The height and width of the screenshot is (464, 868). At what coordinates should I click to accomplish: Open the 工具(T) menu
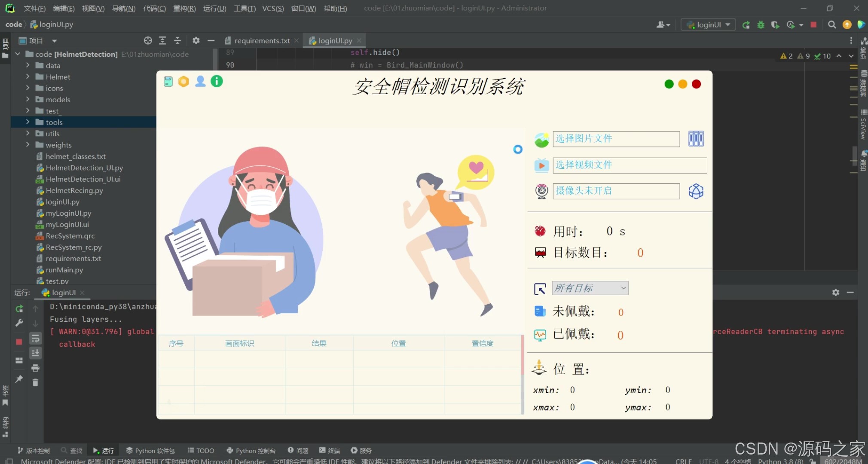tap(244, 8)
